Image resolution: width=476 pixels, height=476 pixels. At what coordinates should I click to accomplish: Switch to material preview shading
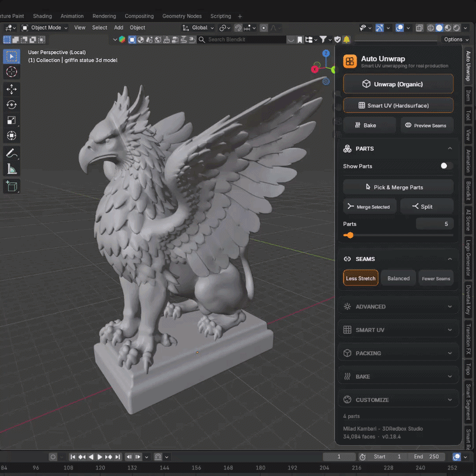[448, 28]
